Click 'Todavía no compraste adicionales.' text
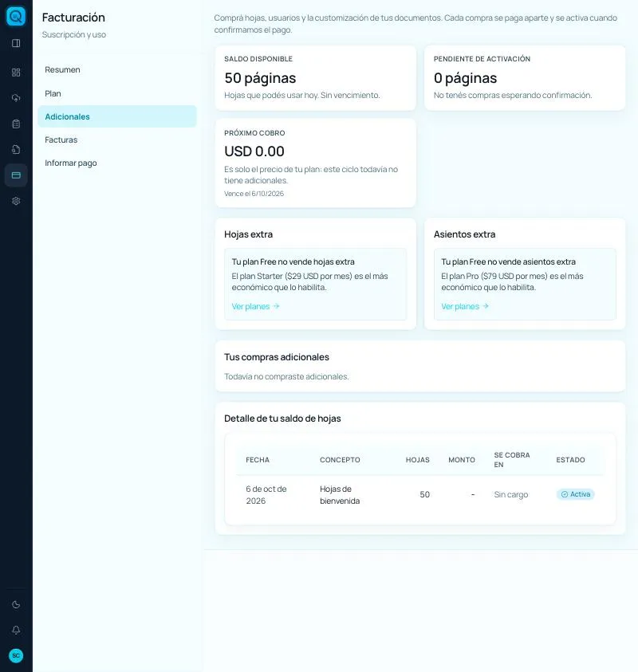638x672 pixels. pyautogui.click(x=286, y=377)
